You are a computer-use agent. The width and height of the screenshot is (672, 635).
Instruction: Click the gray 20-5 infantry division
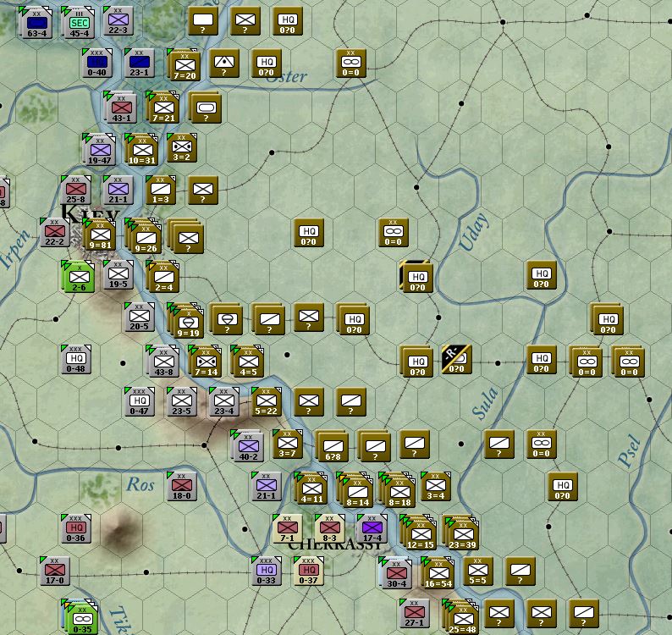140,317
